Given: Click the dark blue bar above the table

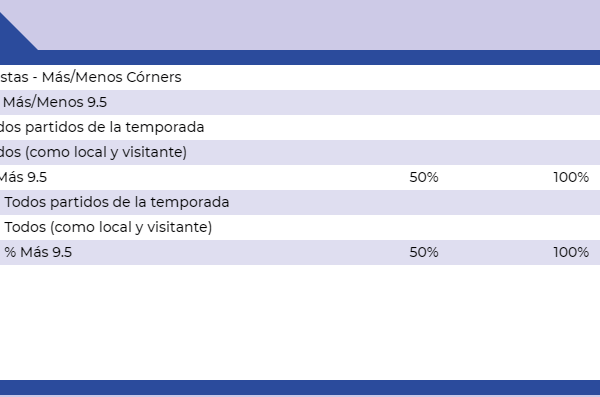Looking at the screenshot, I should click(x=300, y=57).
